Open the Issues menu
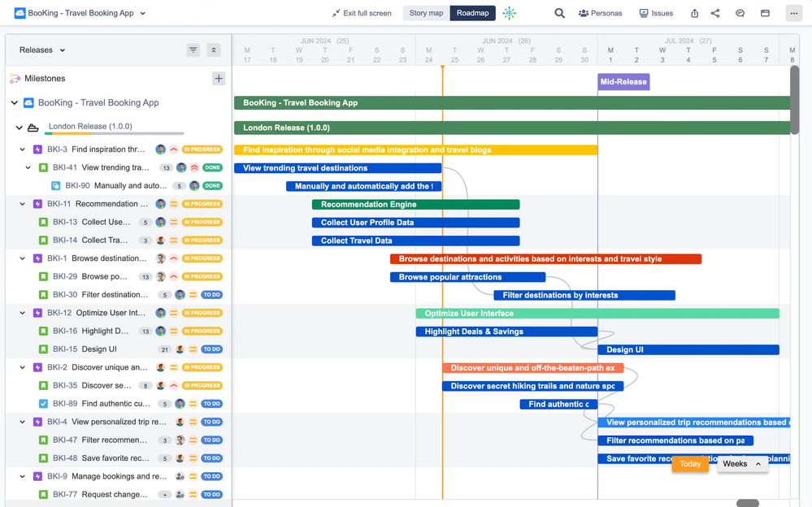 pos(656,13)
